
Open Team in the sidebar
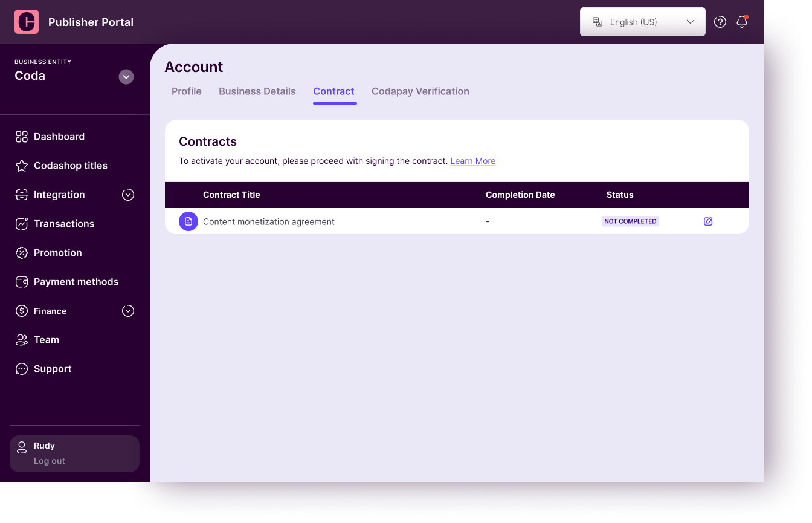click(x=47, y=340)
